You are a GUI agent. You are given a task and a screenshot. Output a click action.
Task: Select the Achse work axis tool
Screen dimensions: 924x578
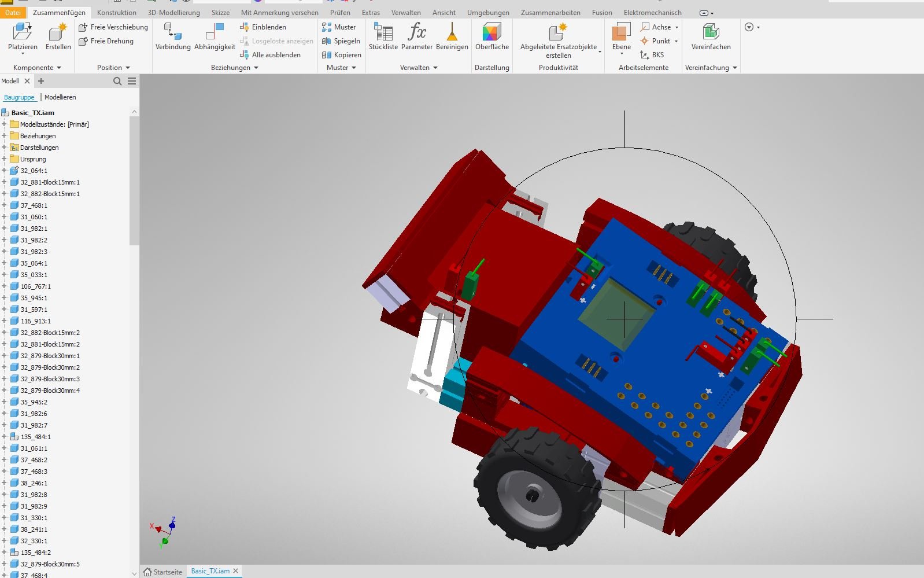click(x=656, y=27)
